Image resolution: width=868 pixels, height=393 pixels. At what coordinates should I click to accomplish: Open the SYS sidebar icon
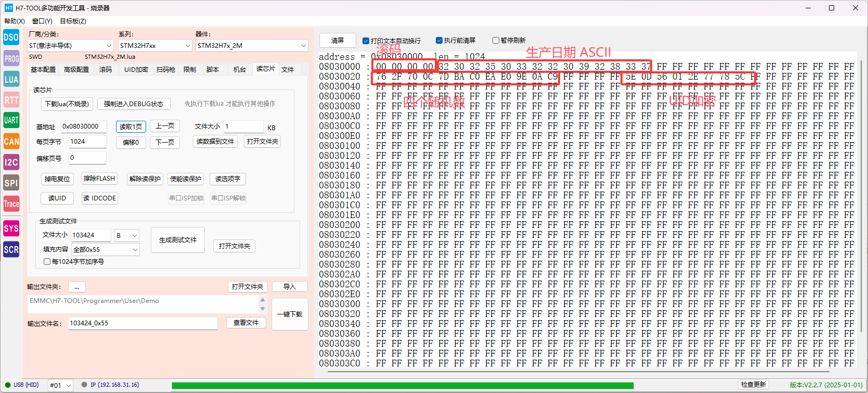click(x=11, y=229)
